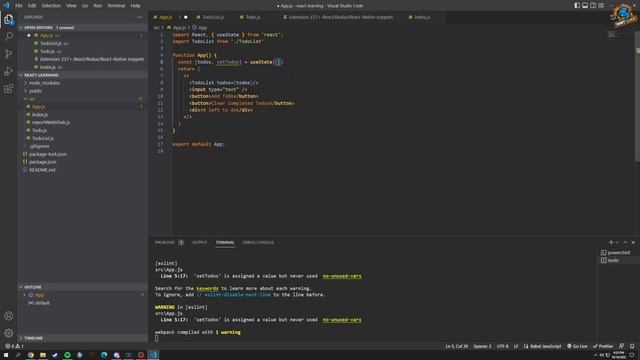The image size is (640, 360).
Task: Click the Visual Studio Code taskbar icon
Action: point(153,355)
